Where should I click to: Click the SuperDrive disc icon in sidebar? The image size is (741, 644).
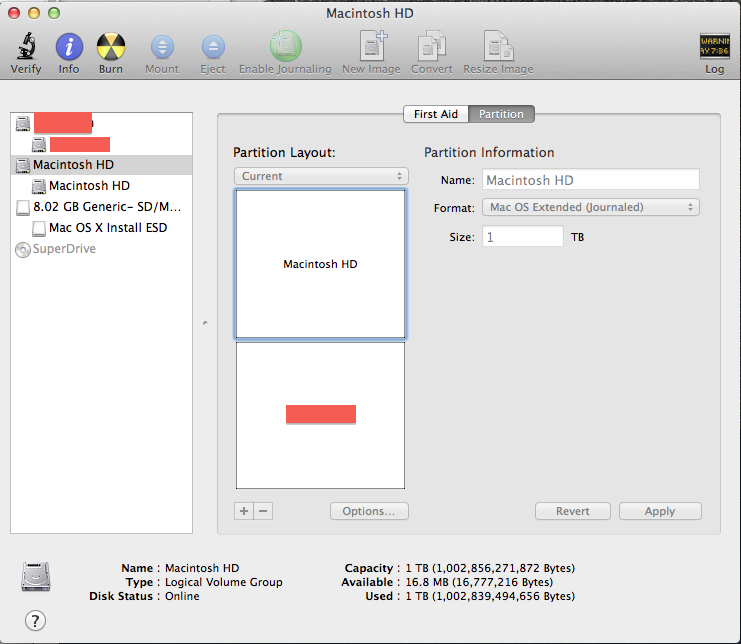22,249
